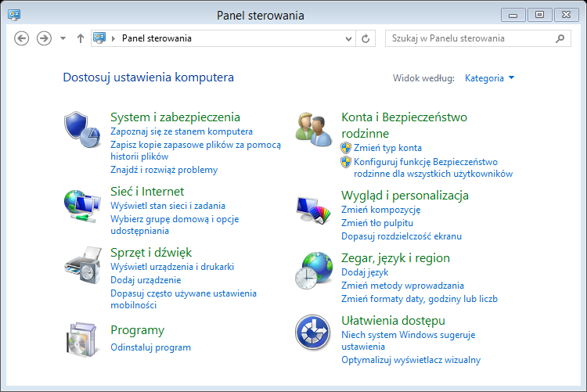Open the Programy heading link

138,330
